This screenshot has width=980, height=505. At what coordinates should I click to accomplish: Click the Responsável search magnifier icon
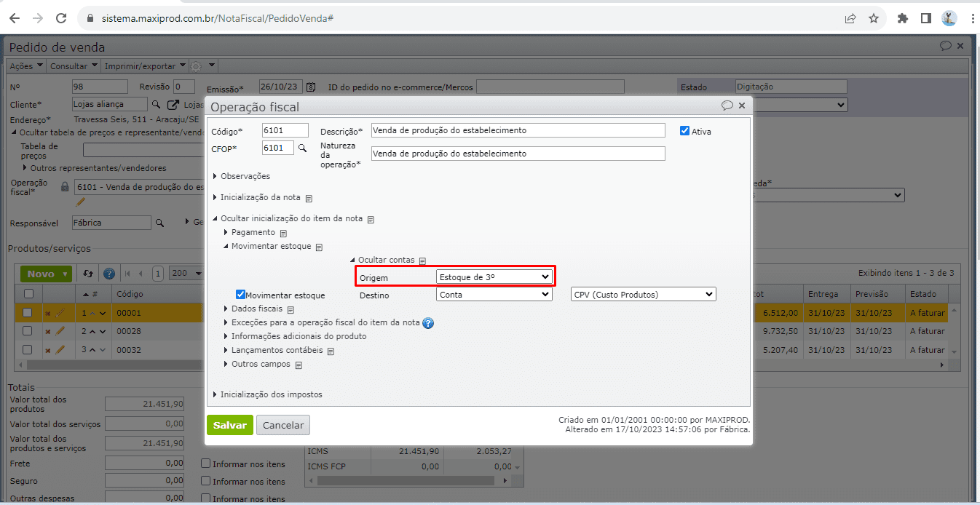tap(160, 223)
